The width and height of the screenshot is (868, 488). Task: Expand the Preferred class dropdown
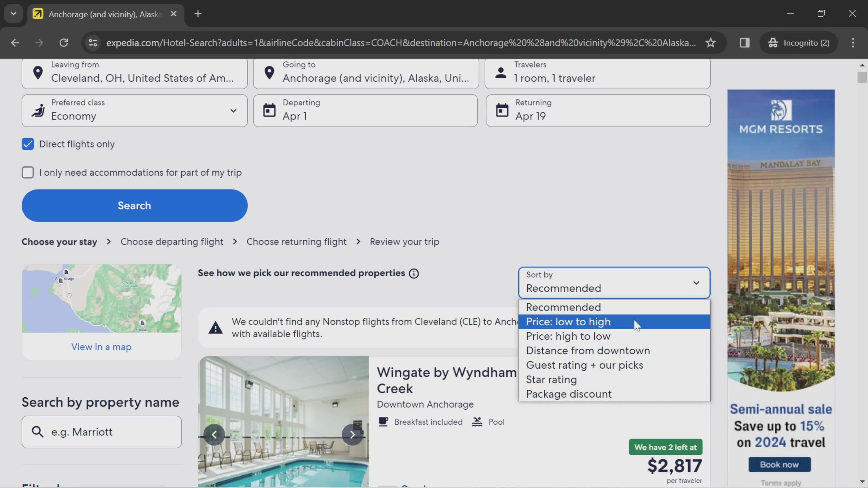coord(134,110)
